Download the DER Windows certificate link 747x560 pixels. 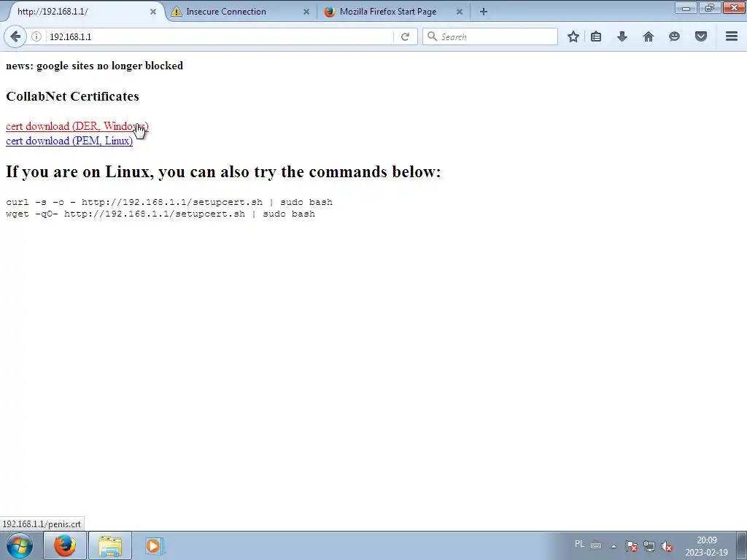tap(77, 126)
